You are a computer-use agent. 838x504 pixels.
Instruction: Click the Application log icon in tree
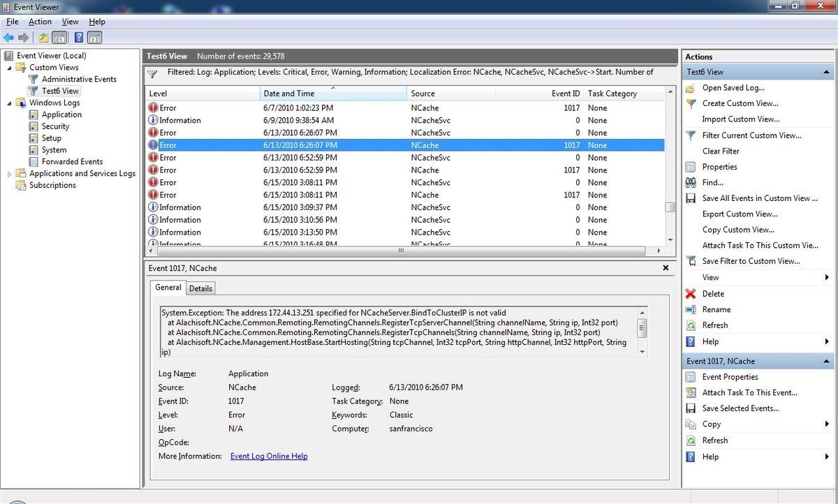(x=33, y=114)
